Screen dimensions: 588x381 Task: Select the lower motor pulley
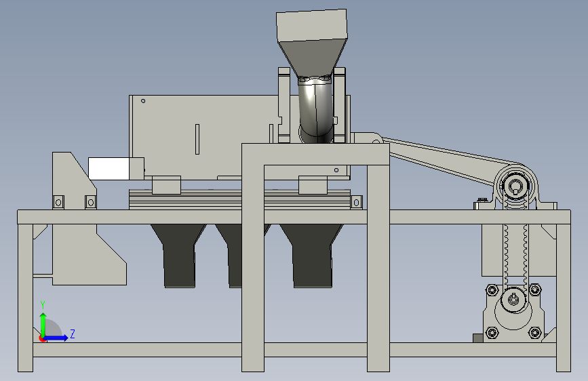coord(513,299)
